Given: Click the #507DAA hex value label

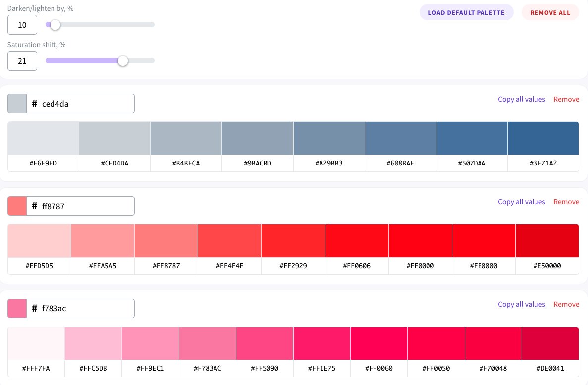Looking at the screenshot, I should pos(472,163).
